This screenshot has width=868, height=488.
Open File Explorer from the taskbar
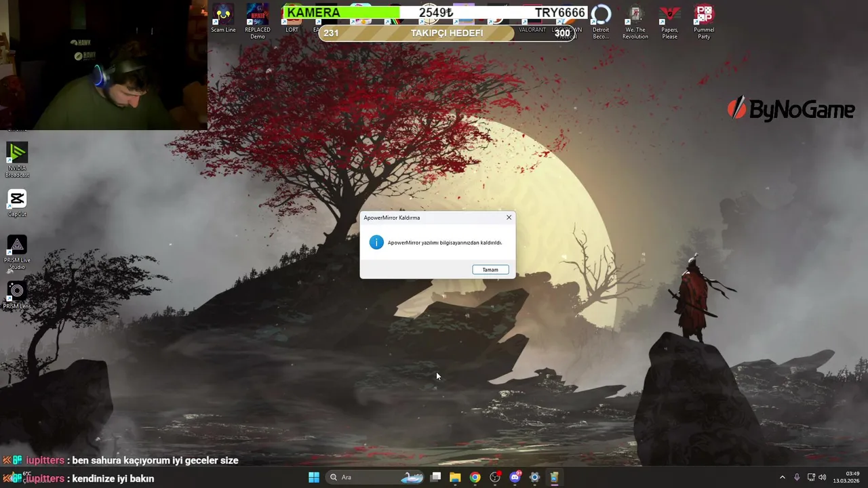[x=455, y=477]
